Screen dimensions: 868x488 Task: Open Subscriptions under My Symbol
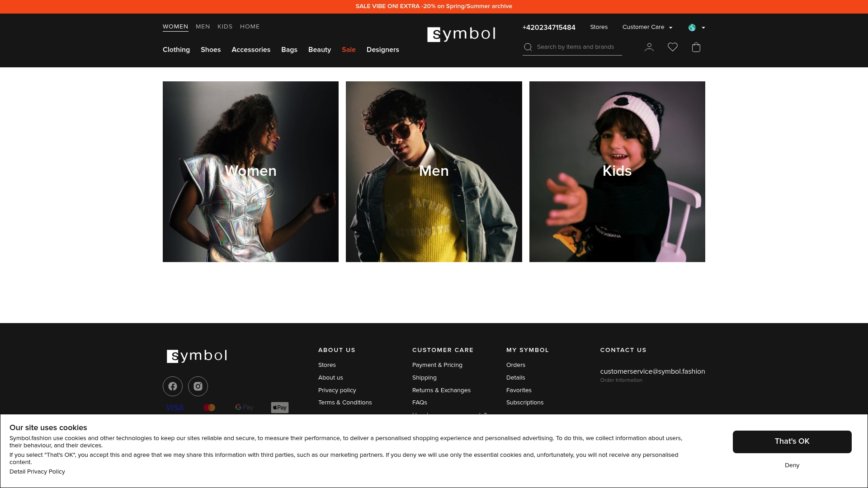pos(525,403)
